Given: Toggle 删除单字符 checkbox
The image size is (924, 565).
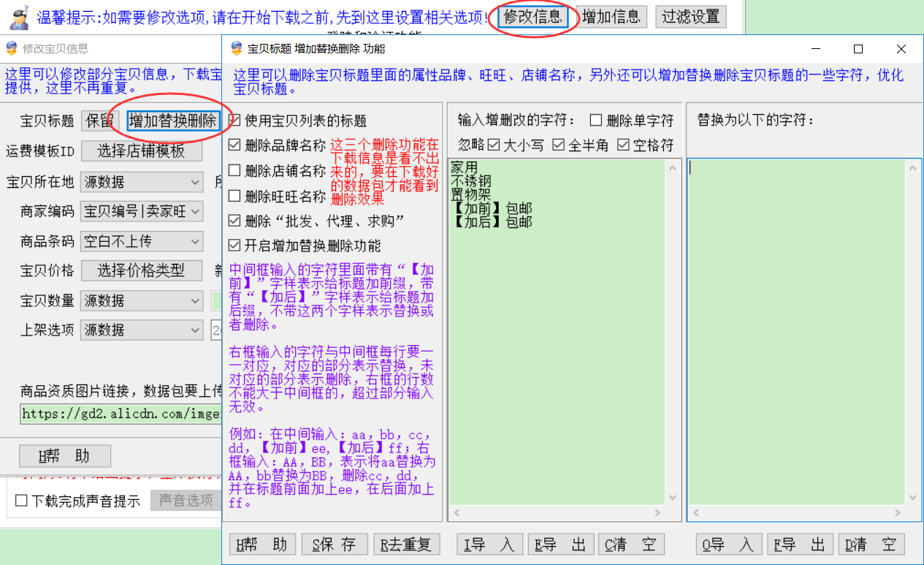Looking at the screenshot, I should pyautogui.click(x=596, y=120).
